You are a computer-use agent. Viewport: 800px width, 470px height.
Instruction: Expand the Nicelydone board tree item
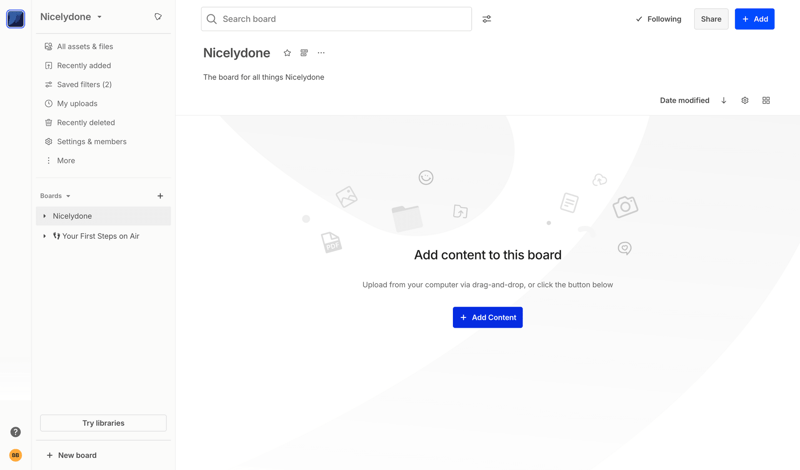pyautogui.click(x=45, y=216)
